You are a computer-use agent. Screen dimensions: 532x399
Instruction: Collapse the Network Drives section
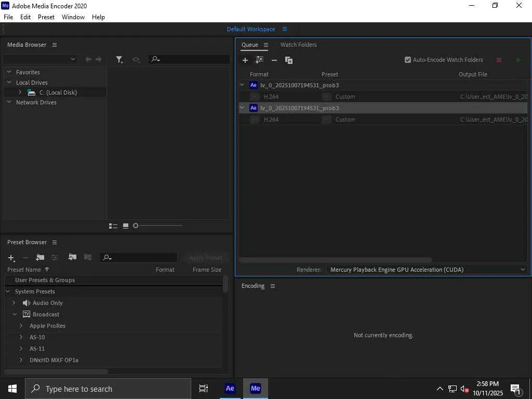tap(9, 102)
